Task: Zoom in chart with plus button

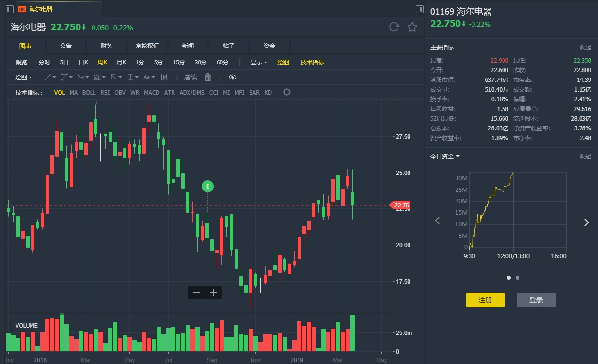Action: (x=213, y=292)
